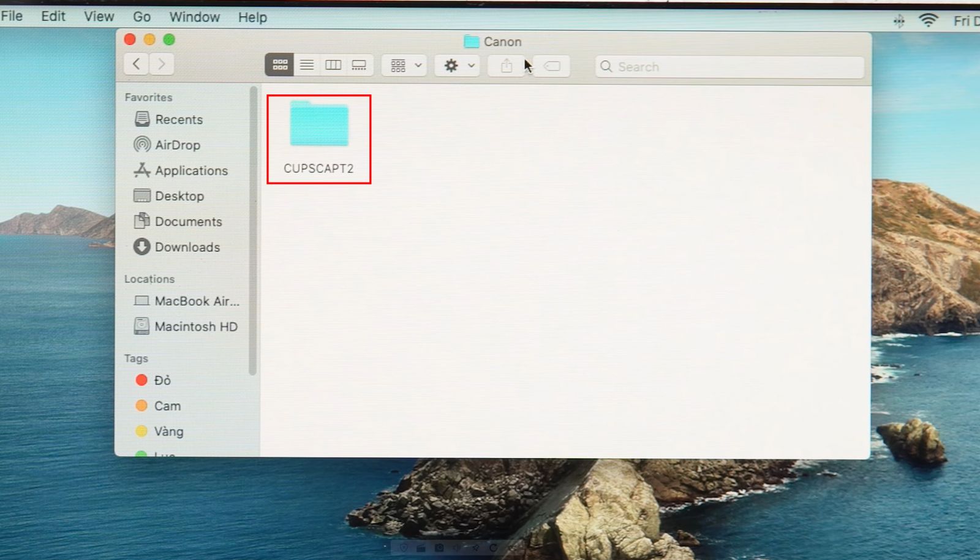This screenshot has height=560, width=980.
Task: Open the Go menu
Action: (x=141, y=17)
